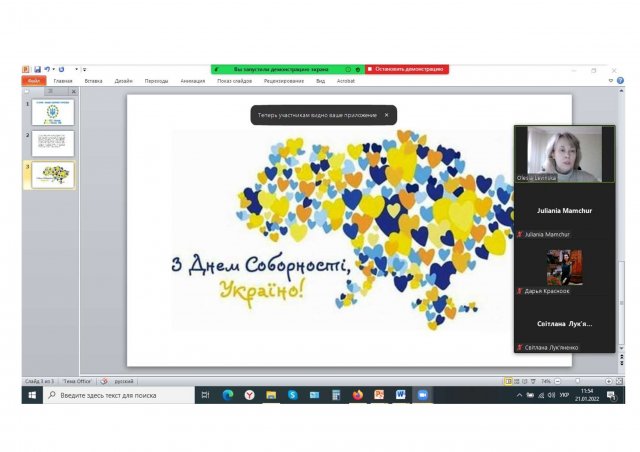
Task: Collapse the ribbon with the chevron arrow
Action: [x=610, y=80]
